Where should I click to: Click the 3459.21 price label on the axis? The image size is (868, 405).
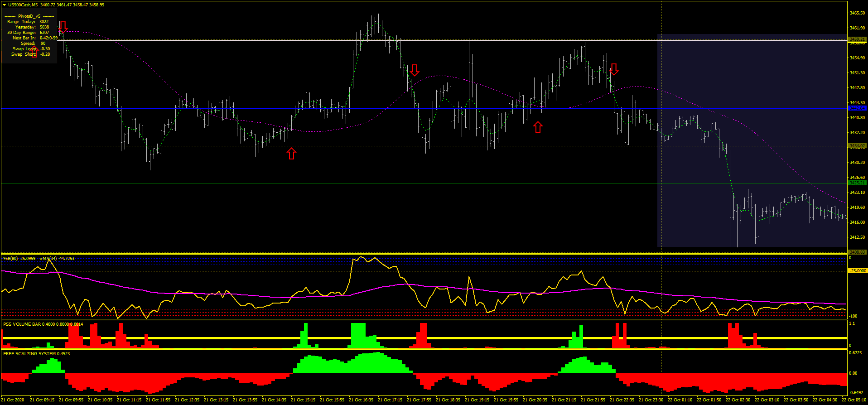pyautogui.click(x=857, y=39)
